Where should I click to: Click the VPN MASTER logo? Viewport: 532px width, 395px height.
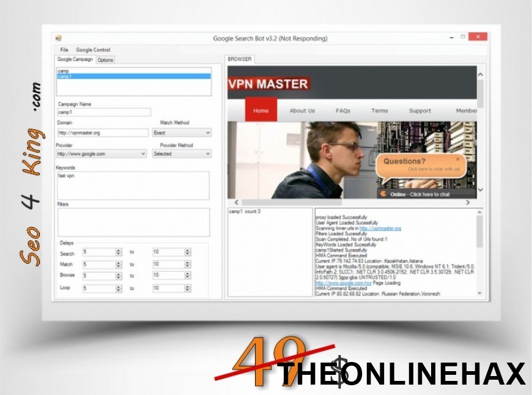tap(268, 84)
